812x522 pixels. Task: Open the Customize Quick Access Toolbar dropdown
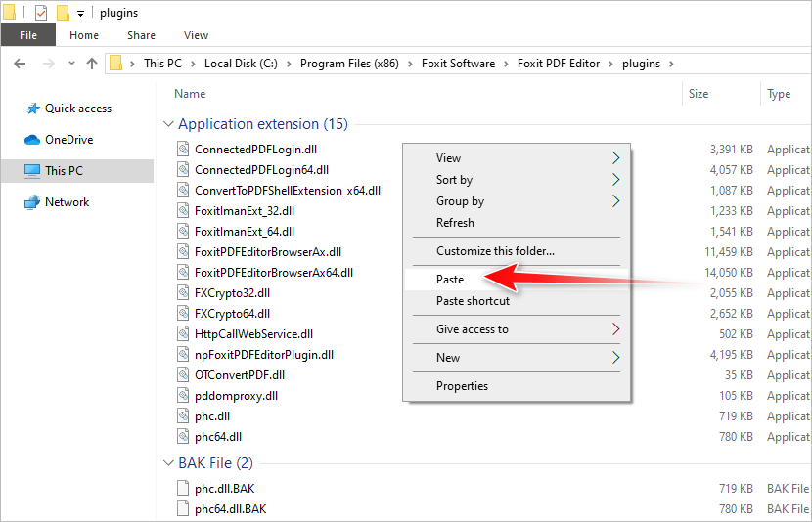(81, 14)
